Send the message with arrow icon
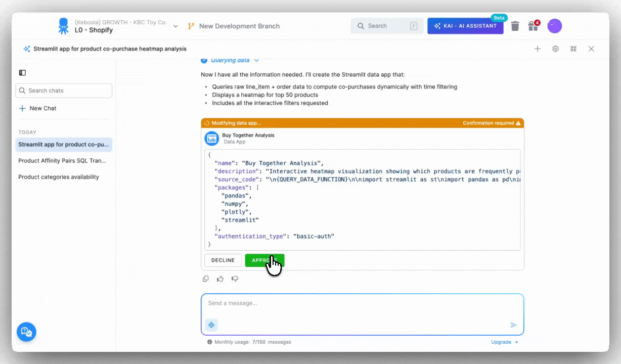621x364 pixels. tap(513, 325)
